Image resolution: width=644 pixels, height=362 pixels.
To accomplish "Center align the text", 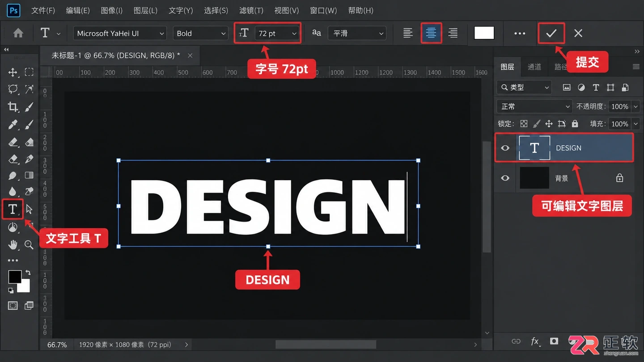I will coord(431,33).
